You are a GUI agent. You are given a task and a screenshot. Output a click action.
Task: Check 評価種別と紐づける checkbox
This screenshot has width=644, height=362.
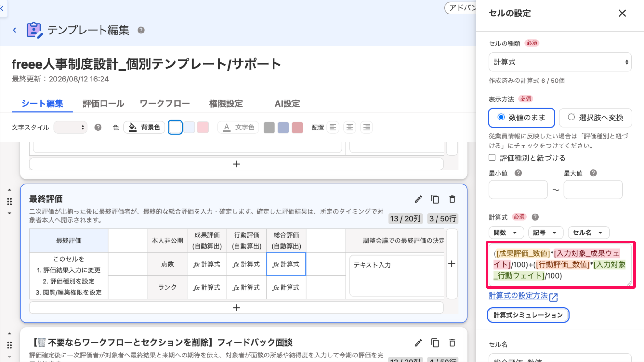[x=492, y=158]
